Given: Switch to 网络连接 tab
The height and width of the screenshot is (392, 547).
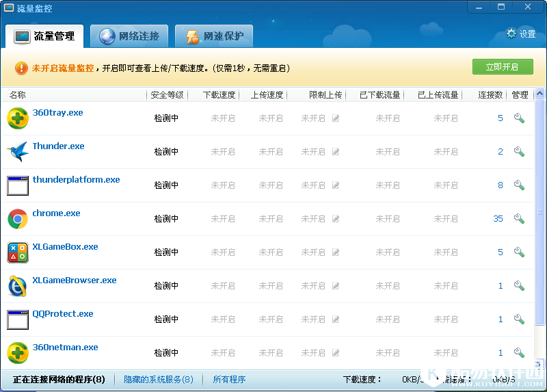Looking at the screenshot, I should (x=129, y=36).
